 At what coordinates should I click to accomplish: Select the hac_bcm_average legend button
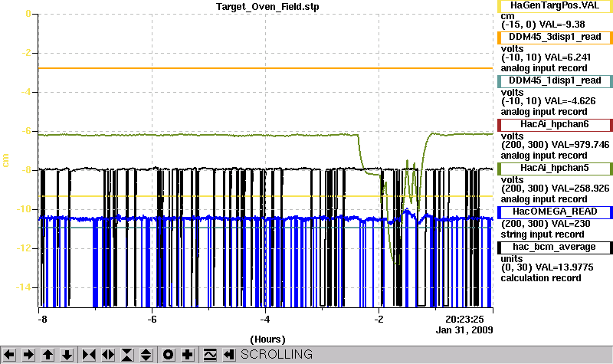click(x=555, y=248)
